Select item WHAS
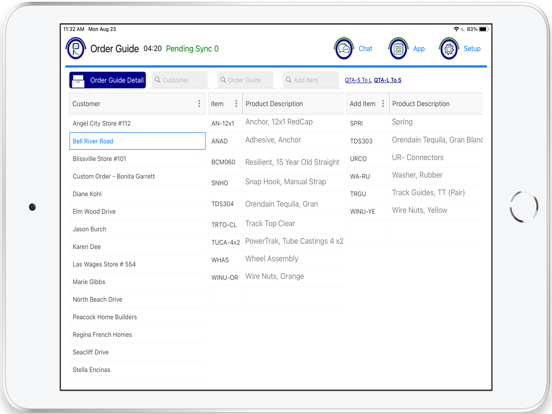 click(220, 260)
